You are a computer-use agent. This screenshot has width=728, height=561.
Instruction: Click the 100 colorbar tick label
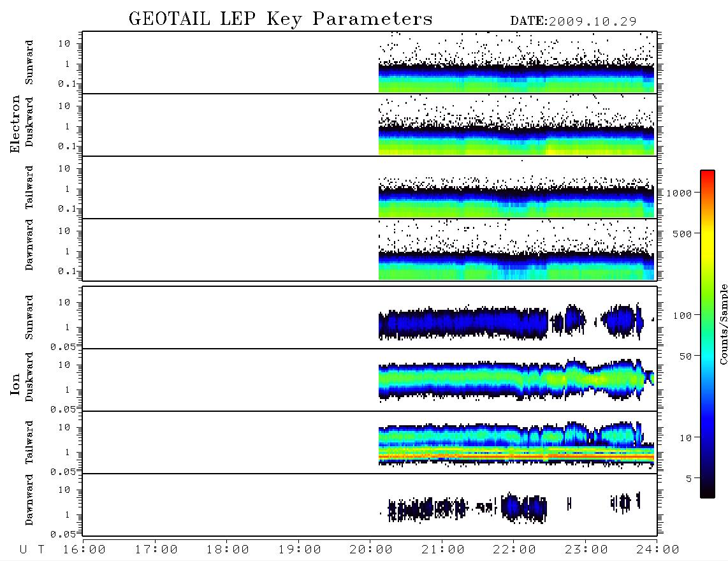click(x=682, y=316)
